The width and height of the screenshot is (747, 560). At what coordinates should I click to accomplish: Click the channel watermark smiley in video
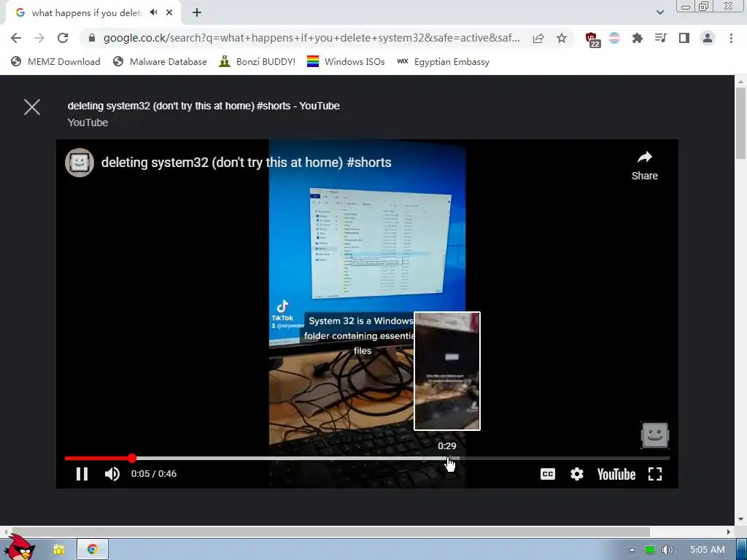[x=655, y=435]
